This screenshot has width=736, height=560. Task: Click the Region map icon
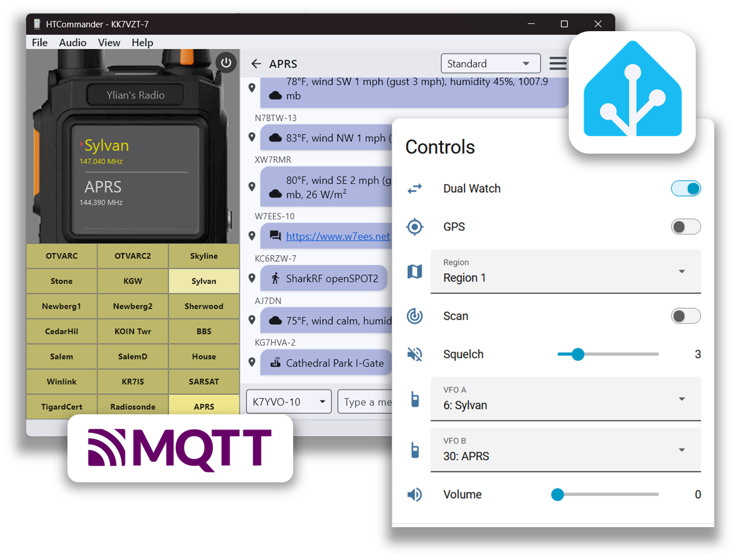click(415, 271)
